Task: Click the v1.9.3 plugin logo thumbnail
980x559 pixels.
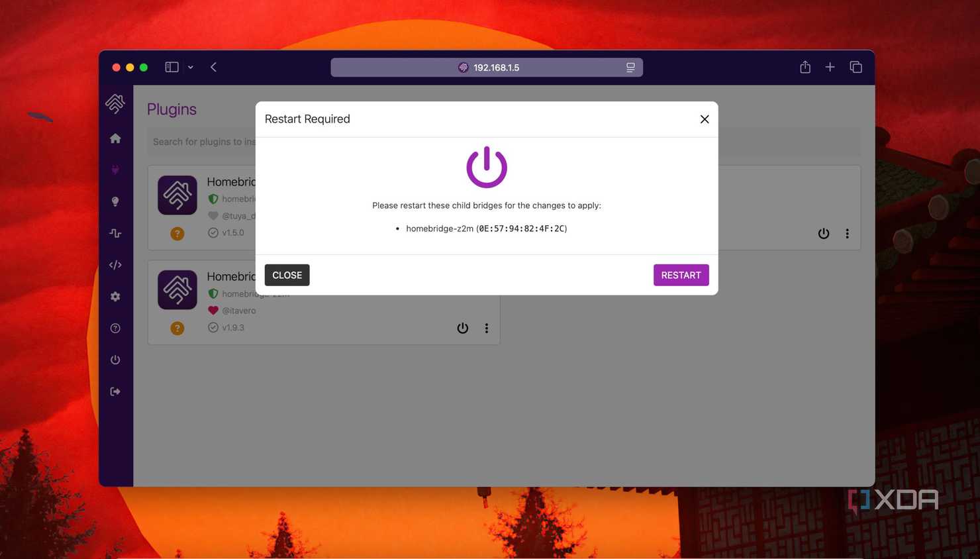Action: 177,289
